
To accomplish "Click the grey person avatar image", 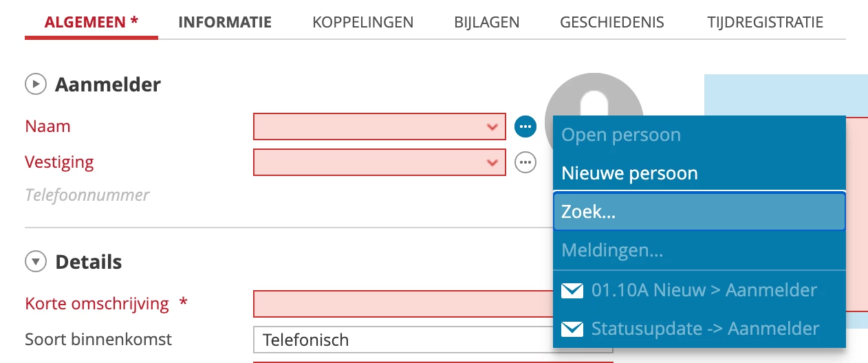I will click(594, 95).
